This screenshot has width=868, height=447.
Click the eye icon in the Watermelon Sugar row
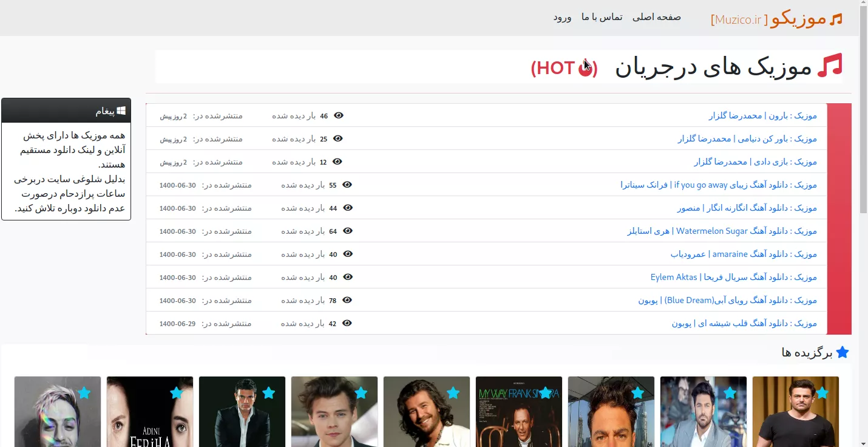(x=348, y=231)
